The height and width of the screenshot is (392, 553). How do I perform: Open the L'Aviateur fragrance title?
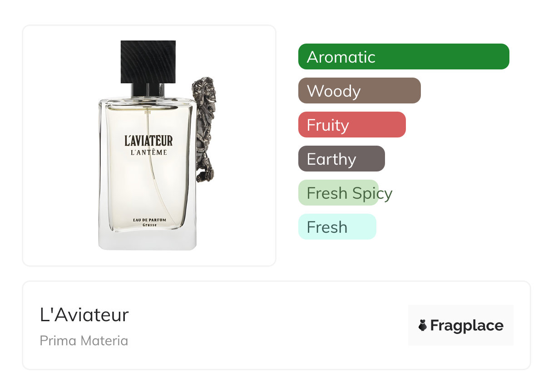[84, 315]
